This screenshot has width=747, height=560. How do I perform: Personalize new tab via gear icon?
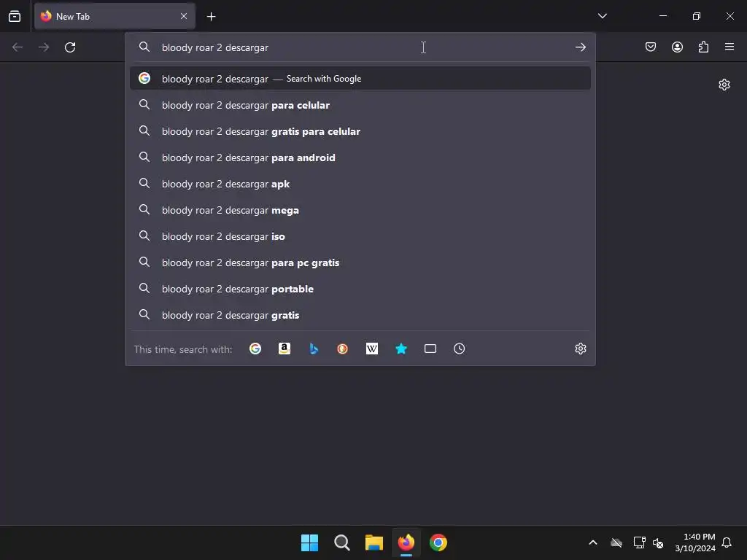[x=724, y=85]
